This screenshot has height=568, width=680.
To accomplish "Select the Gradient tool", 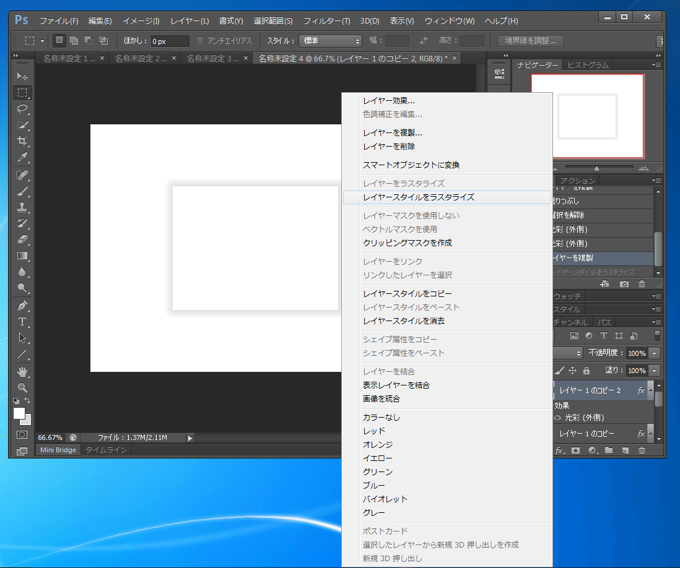I will [x=22, y=256].
